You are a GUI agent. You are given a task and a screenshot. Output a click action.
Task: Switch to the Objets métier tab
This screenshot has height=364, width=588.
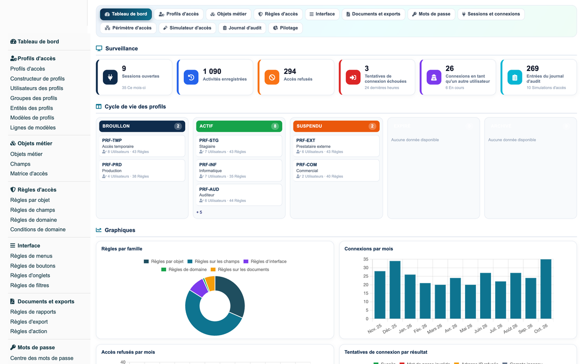point(229,14)
